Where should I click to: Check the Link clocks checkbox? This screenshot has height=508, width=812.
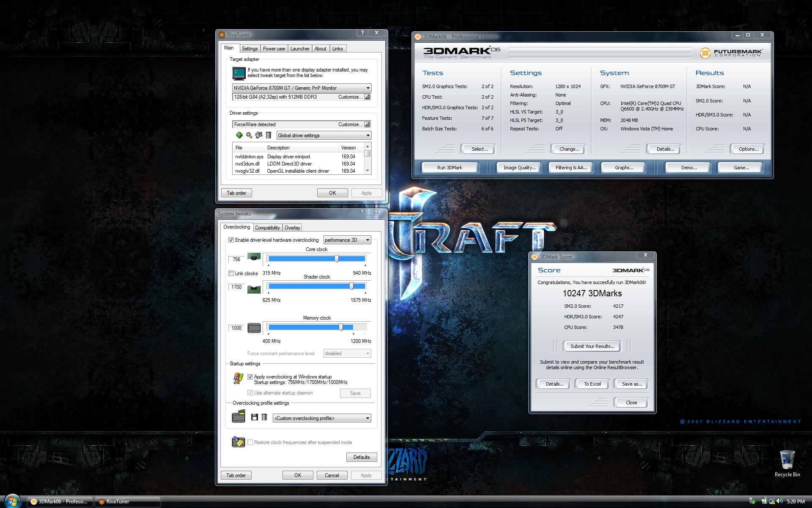[231, 273]
